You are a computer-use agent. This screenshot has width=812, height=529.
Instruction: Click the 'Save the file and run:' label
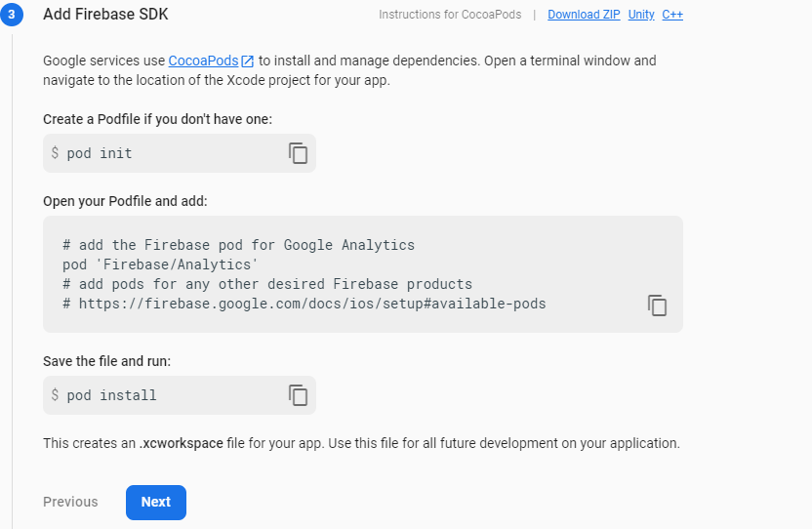point(106,361)
